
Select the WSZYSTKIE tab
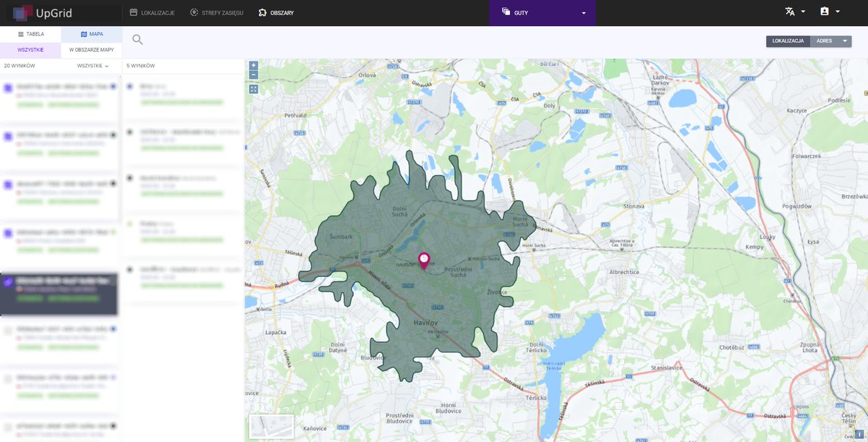[x=30, y=50]
